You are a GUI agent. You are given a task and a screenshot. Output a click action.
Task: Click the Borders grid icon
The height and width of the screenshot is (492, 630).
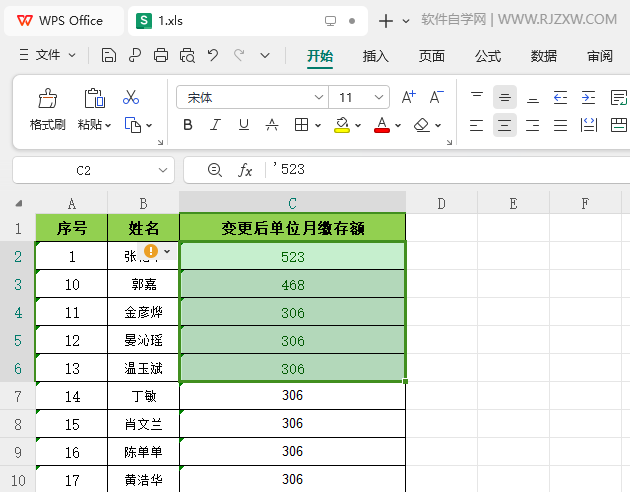301,125
